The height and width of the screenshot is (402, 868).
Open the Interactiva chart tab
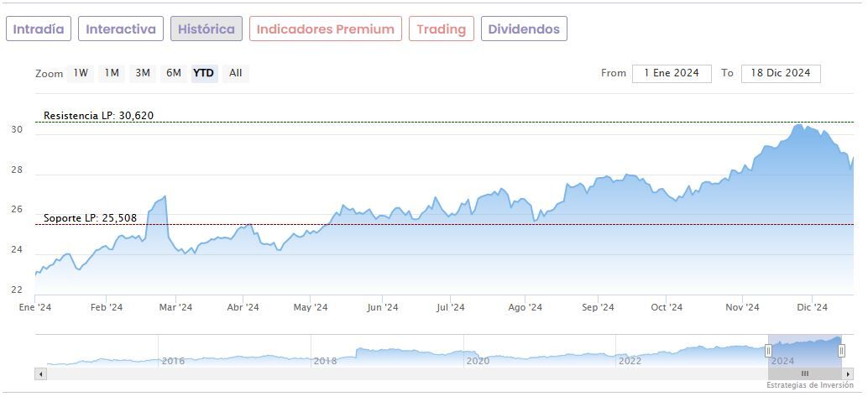click(x=121, y=29)
